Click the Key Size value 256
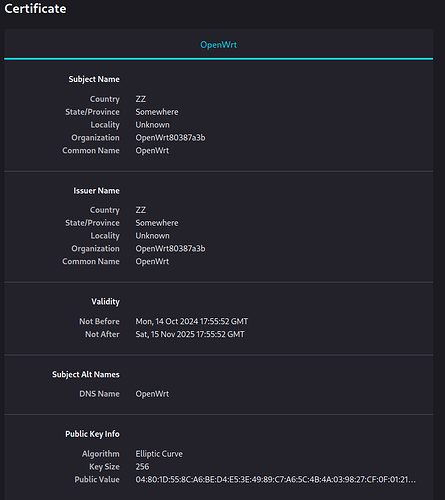Screen dimensions: 445x500 (142, 467)
